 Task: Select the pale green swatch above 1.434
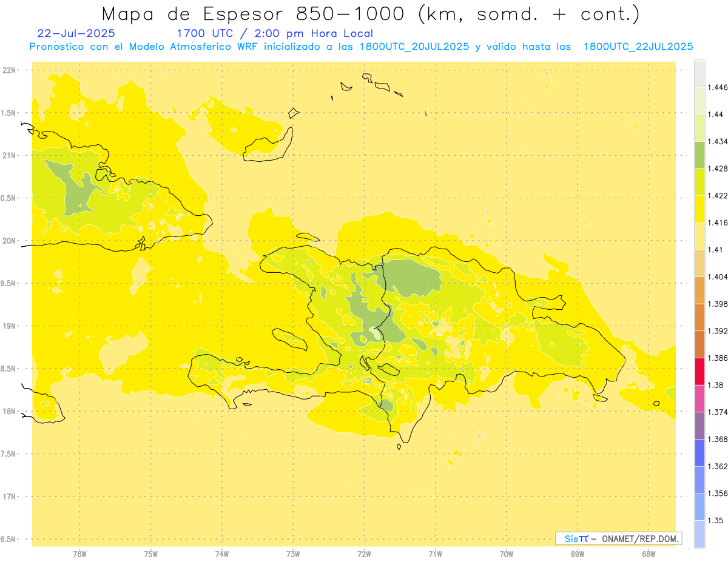click(x=699, y=128)
